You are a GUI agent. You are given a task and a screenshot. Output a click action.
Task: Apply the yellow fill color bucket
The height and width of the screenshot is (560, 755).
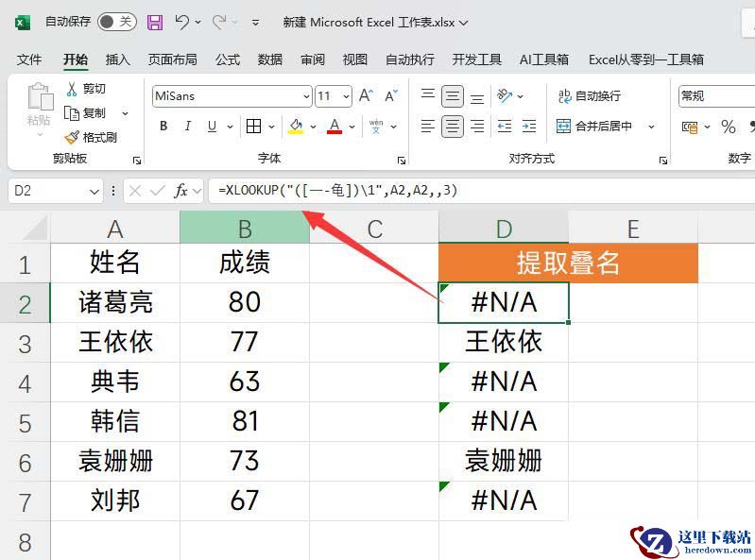point(296,126)
